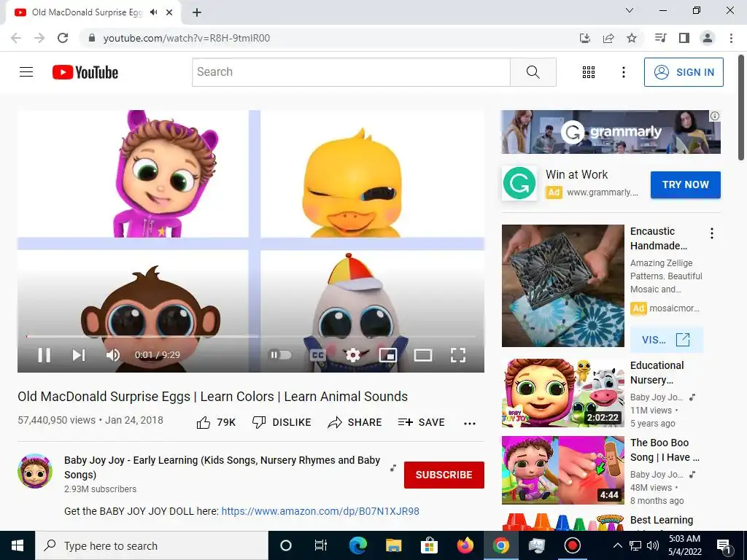Dislike the video

point(282,422)
